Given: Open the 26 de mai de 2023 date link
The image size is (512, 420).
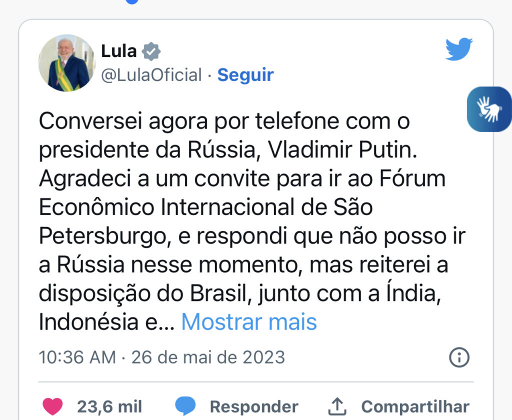Looking at the screenshot, I should [x=208, y=357].
